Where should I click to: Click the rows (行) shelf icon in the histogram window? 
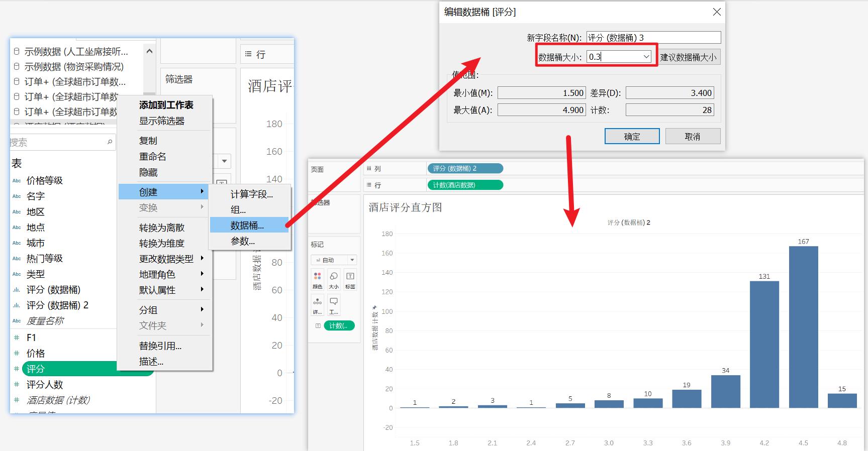[369, 185]
